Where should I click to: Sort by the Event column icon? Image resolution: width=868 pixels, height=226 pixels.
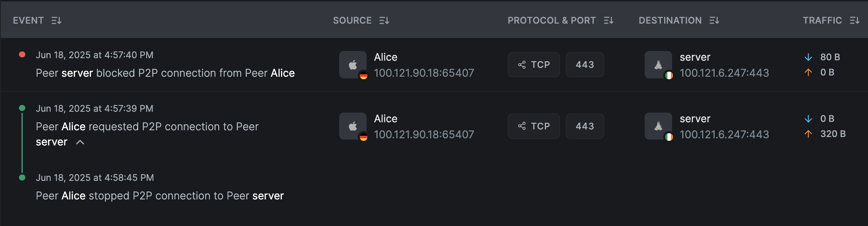coord(56,21)
